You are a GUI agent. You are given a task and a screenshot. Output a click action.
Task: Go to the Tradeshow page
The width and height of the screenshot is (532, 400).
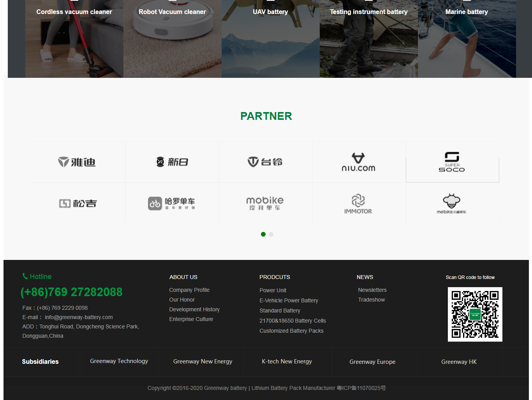click(372, 300)
